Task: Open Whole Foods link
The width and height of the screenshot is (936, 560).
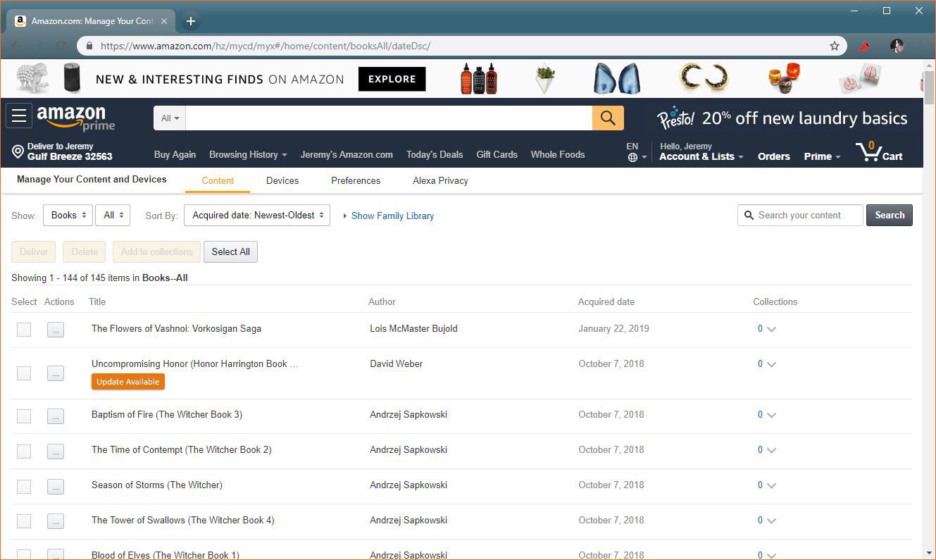Action: [558, 155]
